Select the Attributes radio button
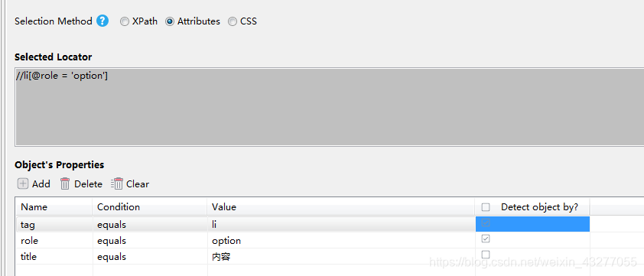The height and width of the screenshot is (276, 644). click(x=170, y=21)
